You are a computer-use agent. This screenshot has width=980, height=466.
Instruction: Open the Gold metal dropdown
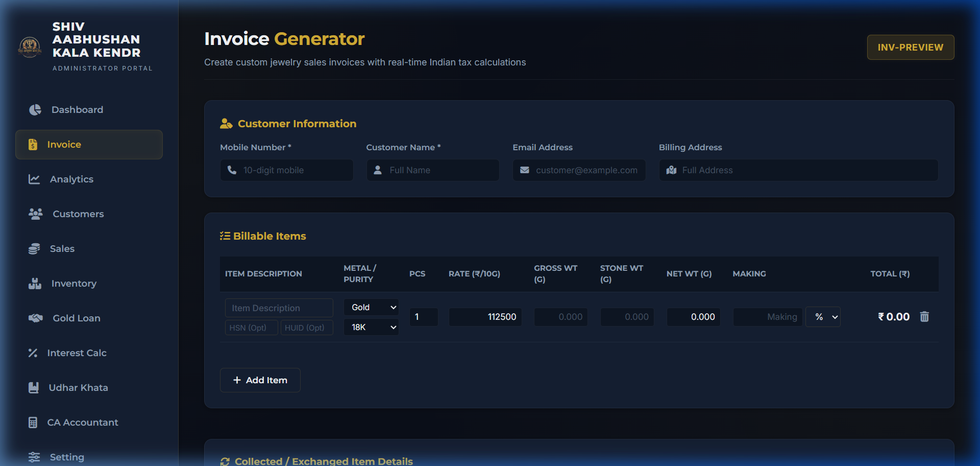pos(371,307)
